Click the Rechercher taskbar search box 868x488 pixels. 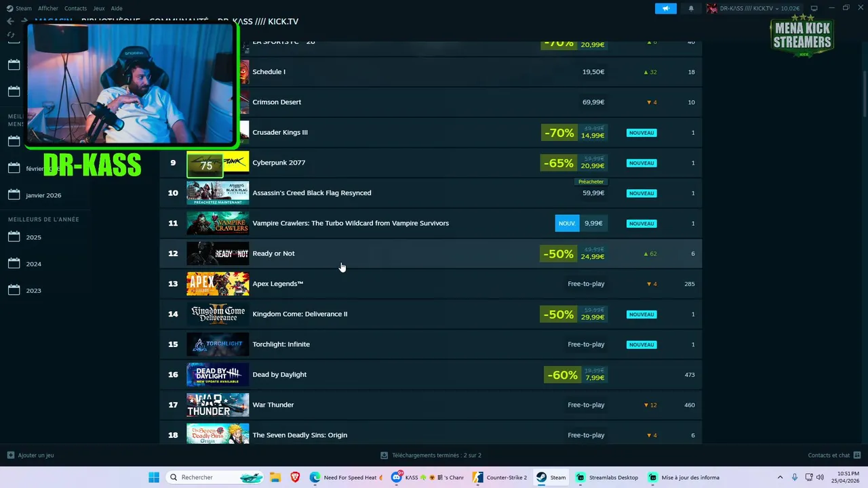[x=215, y=477]
